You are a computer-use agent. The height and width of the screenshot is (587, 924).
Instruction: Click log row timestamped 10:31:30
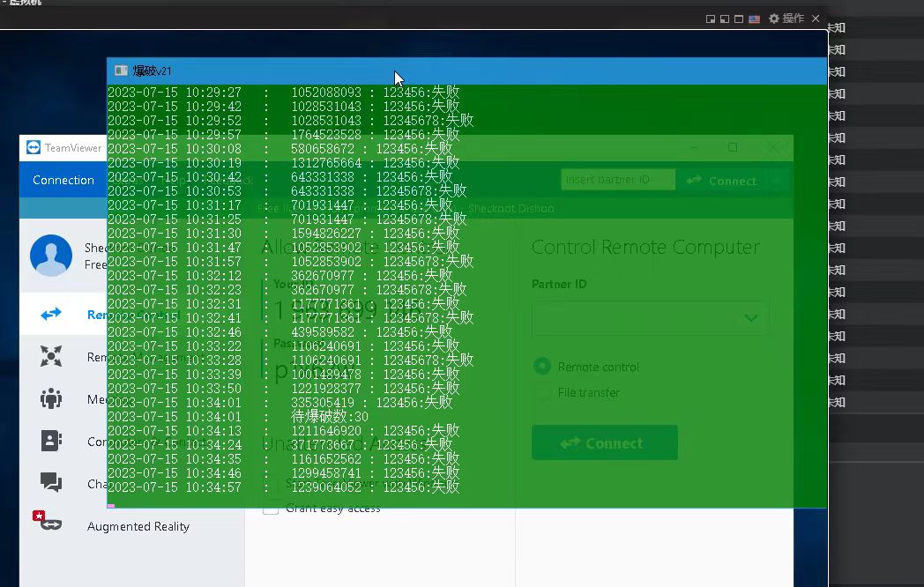(283, 234)
